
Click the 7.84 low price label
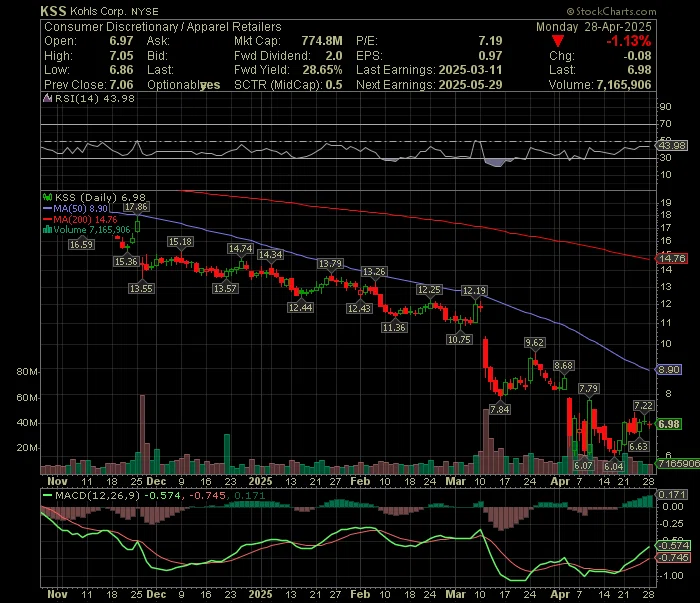click(500, 410)
